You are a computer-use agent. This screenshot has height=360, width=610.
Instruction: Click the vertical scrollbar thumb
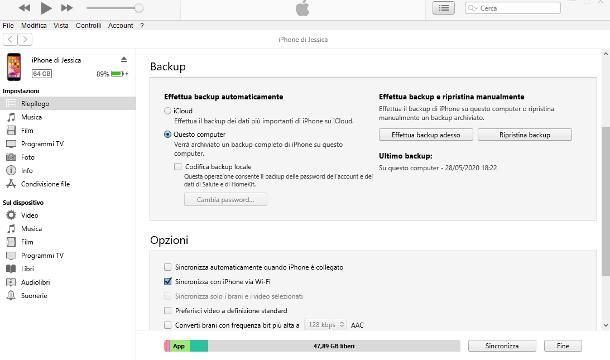tap(606, 201)
